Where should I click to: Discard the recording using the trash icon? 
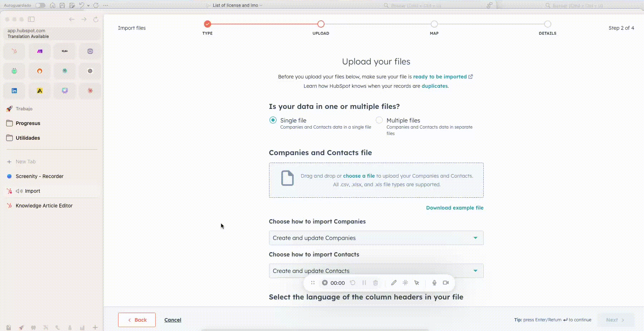[x=376, y=283]
